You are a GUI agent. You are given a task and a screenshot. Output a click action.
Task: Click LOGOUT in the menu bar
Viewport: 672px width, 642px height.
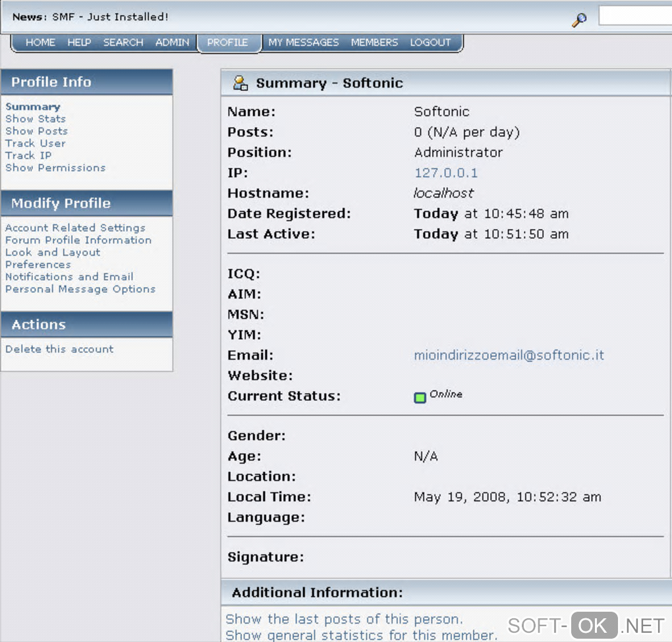[x=430, y=42]
